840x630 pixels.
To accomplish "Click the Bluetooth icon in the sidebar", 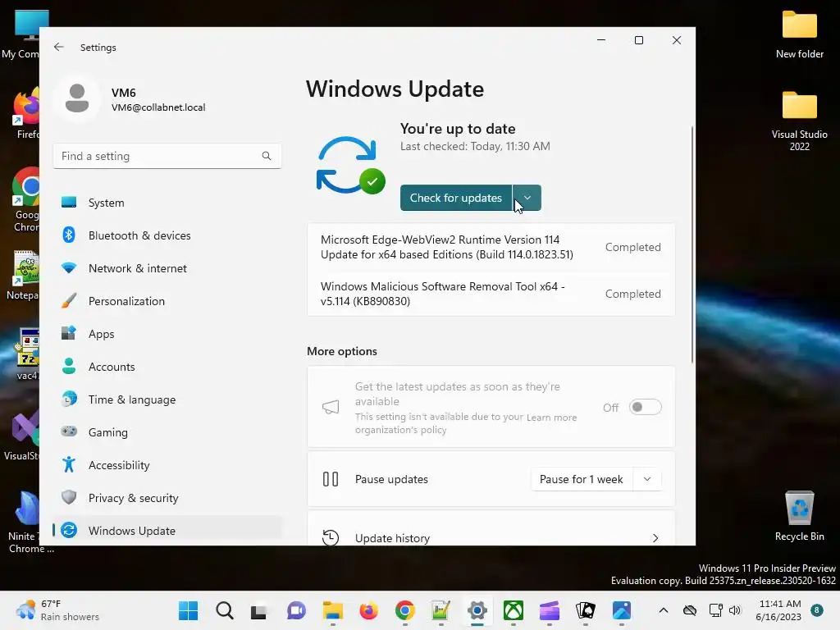I will click(x=69, y=235).
